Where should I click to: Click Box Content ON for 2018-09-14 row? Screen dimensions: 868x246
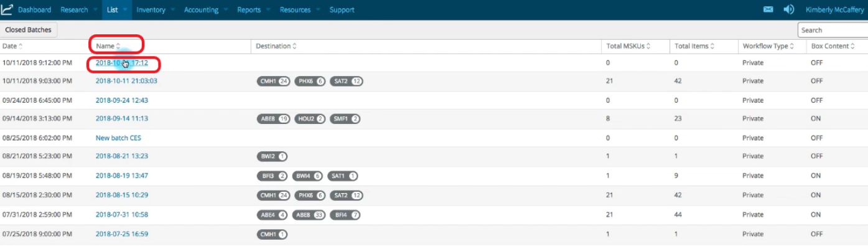click(x=816, y=119)
